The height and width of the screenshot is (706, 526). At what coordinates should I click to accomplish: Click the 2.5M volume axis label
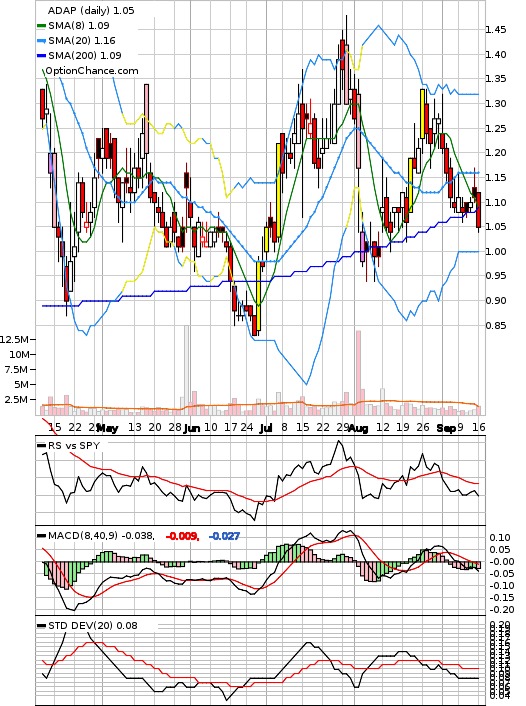pos(18,400)
